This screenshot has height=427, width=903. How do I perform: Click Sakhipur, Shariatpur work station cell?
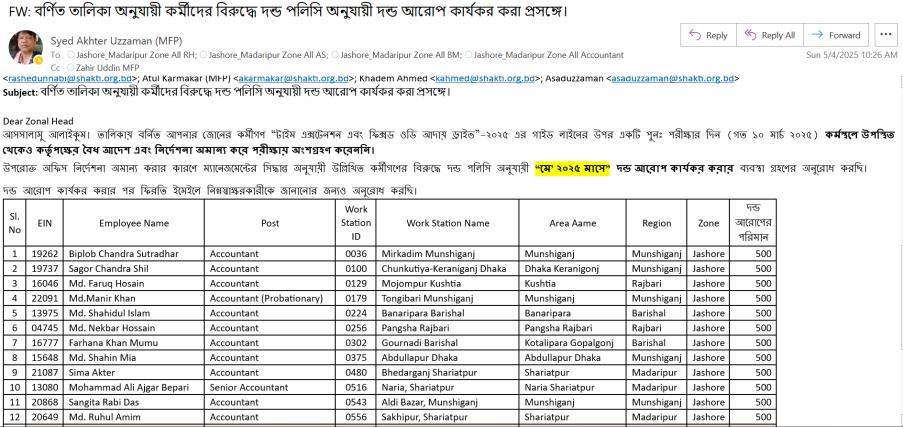click(x=447, y=417)
